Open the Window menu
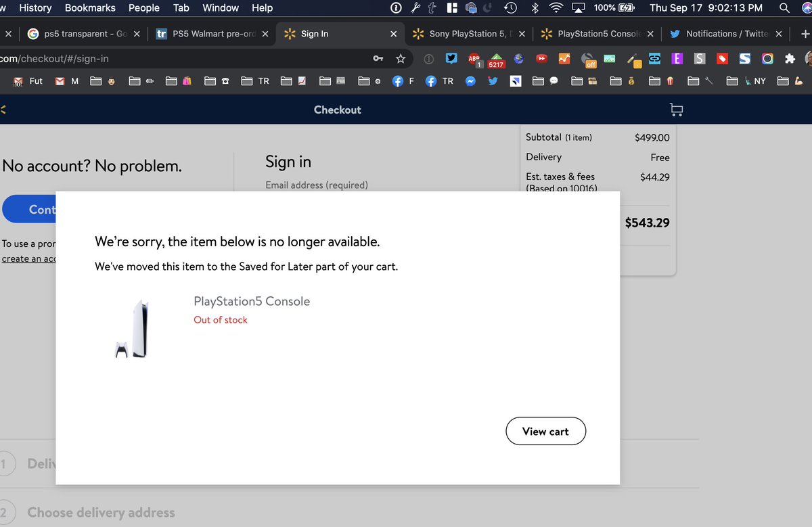 pos(221,8)
